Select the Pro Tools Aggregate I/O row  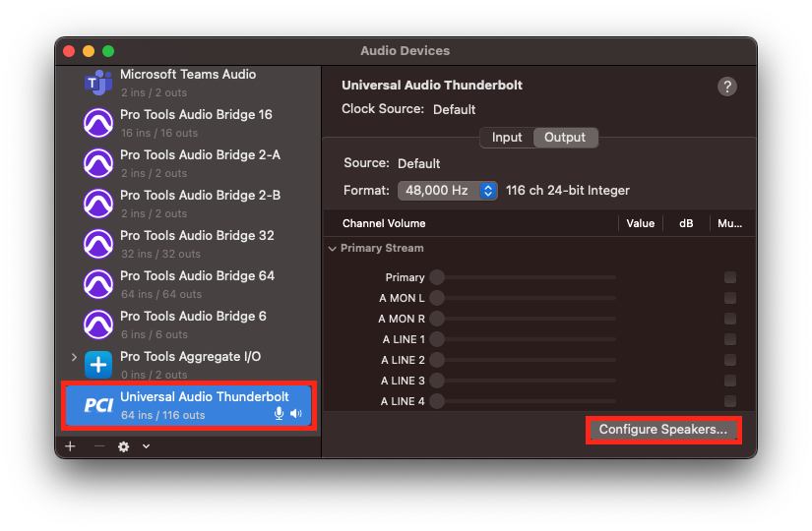tap(190, 365)
